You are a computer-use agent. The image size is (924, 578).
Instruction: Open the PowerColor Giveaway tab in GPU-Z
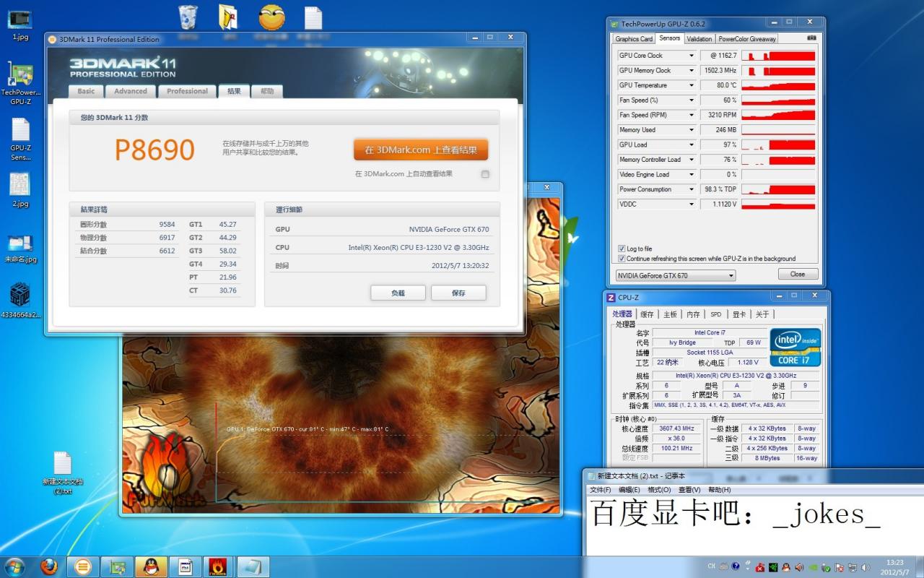[x=747, y=39]
